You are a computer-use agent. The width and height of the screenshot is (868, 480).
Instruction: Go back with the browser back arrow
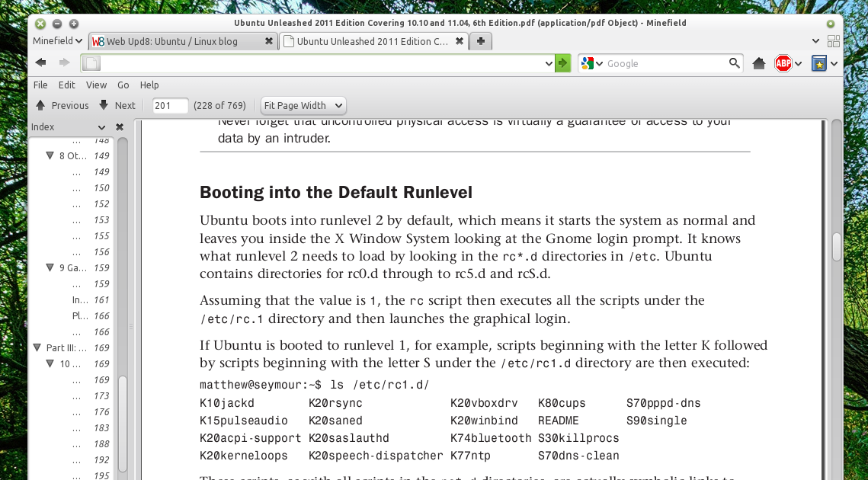coord(41,62)
